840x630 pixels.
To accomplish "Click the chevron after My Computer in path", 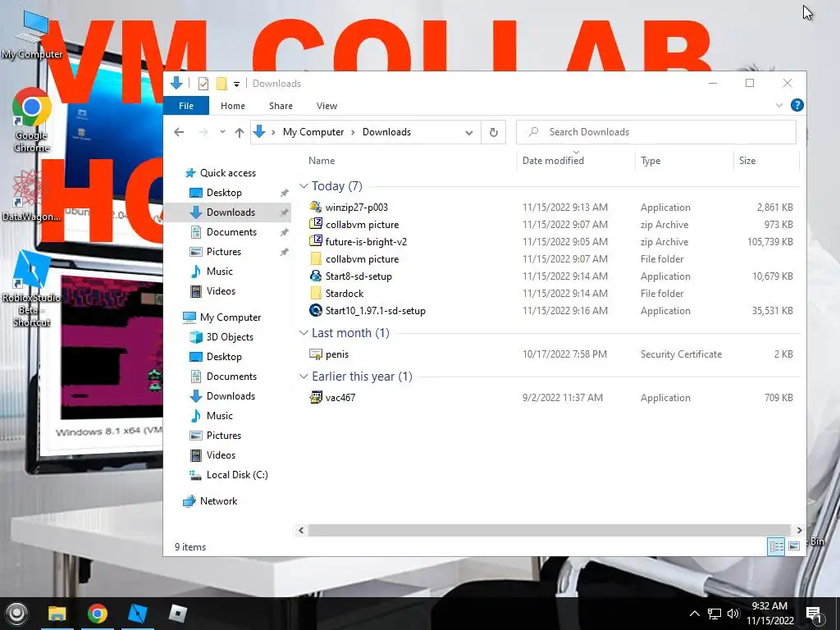I will [x=353, y=132].
